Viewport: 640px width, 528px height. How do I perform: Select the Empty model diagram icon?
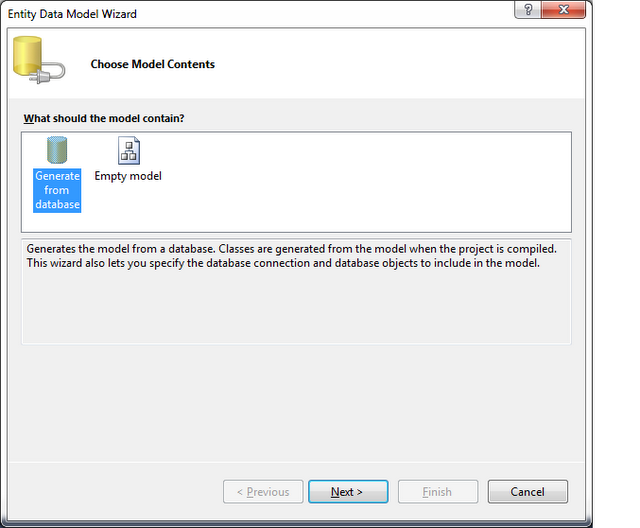129,151
